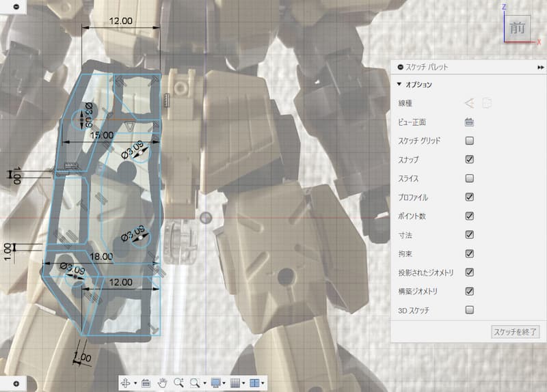Click the スケッチ パレット title text
Screen dimensions: 547x392
tap(427, 67)
